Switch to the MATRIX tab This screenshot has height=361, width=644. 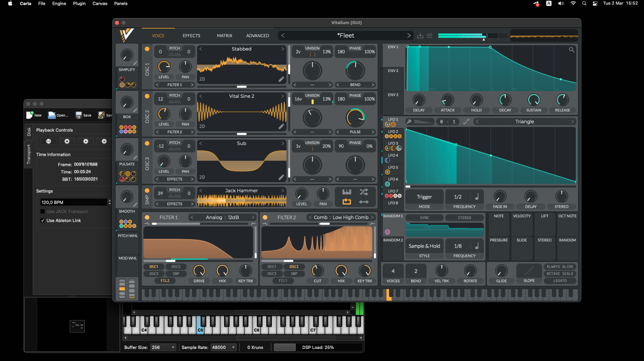225,36
